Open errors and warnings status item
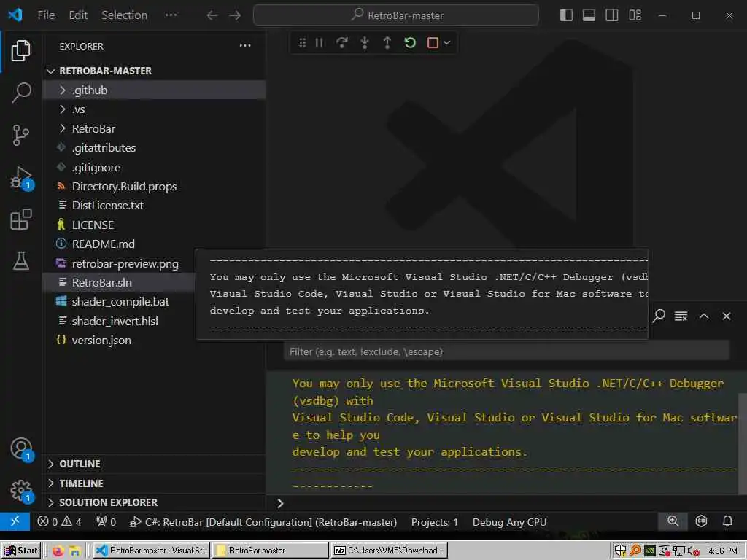Viewport: 747px width, 560px height. (x=59, y=522)
